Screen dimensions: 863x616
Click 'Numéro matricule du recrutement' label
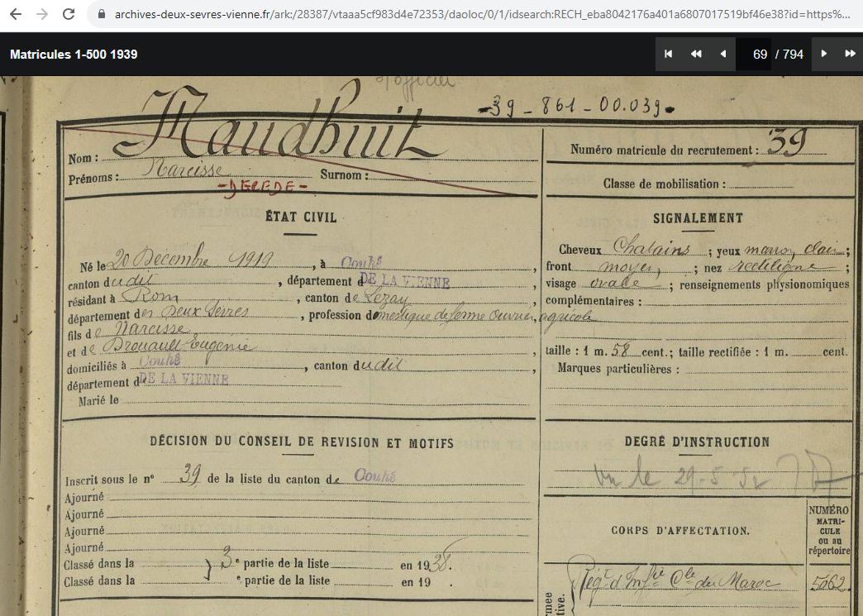[664, 150]
